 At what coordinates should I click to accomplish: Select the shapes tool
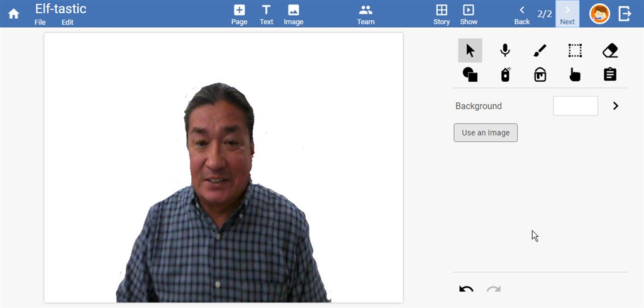coord(470,74)
